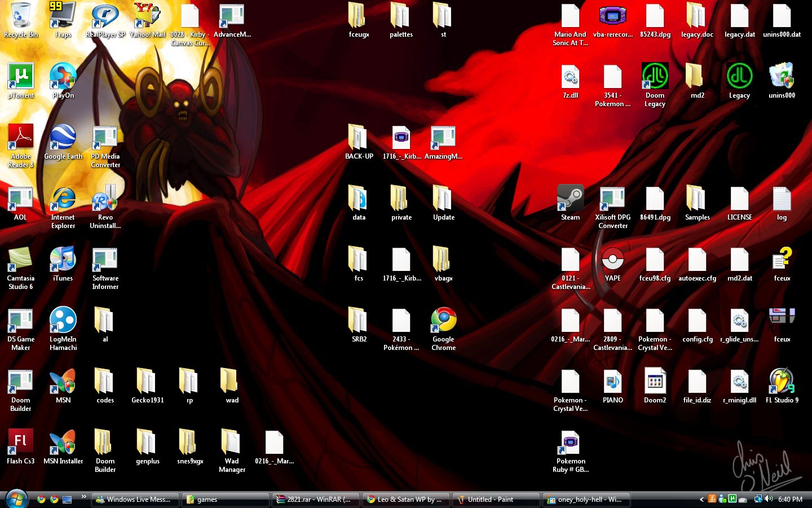Select the fceugx folder
Screen dimensions: 812x508
[x=359, y=20]
